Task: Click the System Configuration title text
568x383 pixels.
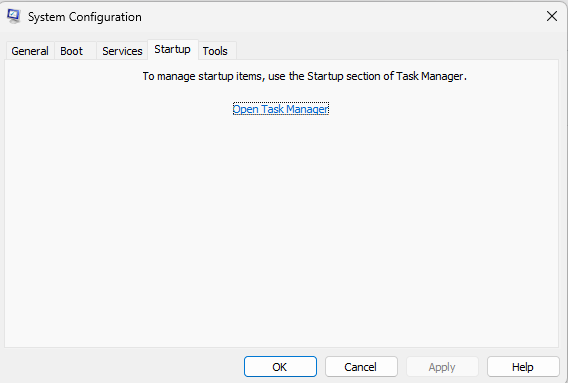Action: (85, 17)
